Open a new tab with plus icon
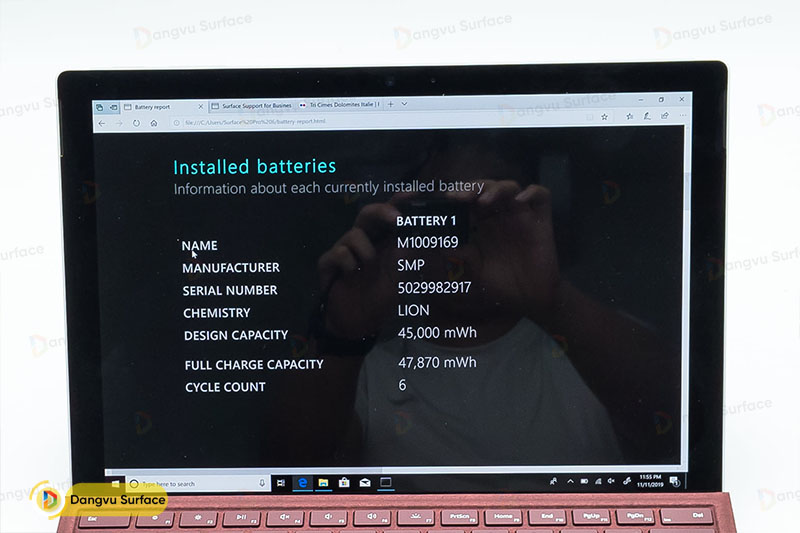 pyautogui.click(x=391, y=104)
